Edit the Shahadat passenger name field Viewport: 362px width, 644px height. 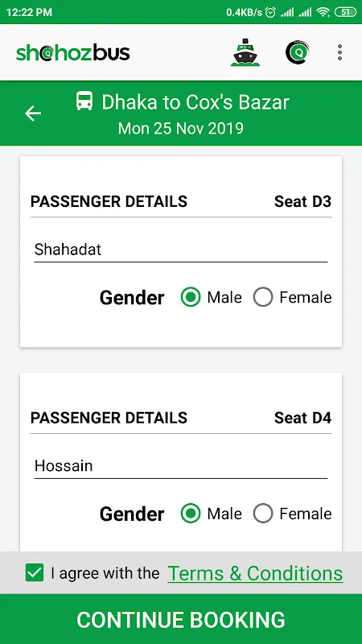click(180, 250)
